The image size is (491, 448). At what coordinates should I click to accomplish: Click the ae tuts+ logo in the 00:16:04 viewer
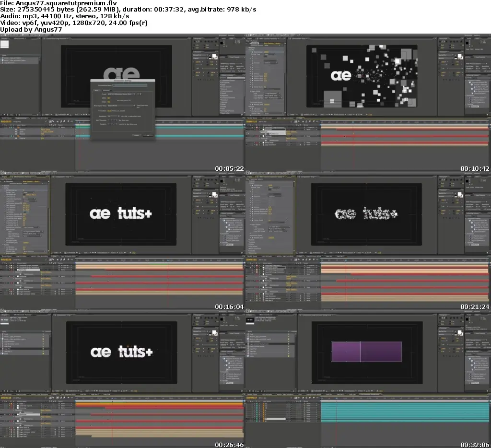(x=120, y=213)
